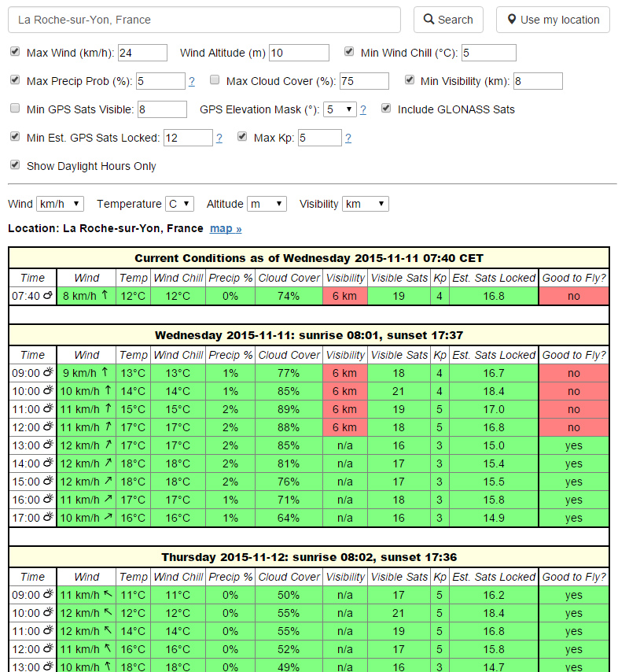Click 'Thursday 2015-11-12: sunrise 08:02' heading

[x=308, y=557]
